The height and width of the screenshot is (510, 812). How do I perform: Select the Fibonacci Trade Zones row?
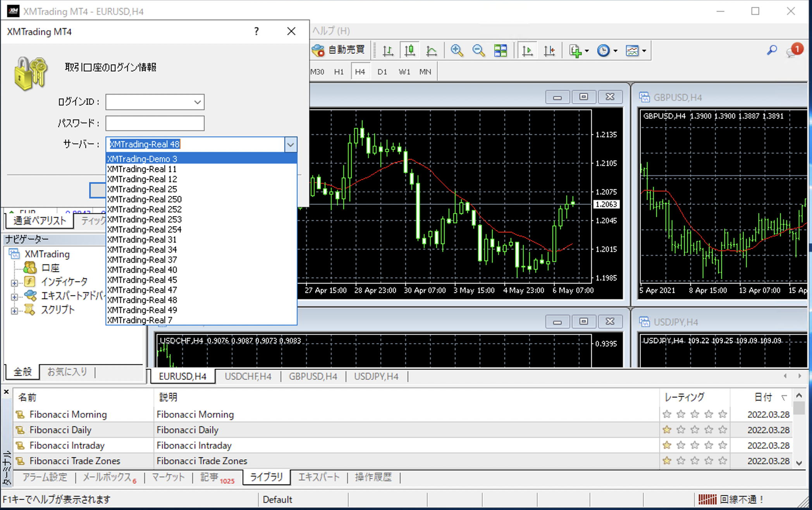click(x=403, y=461)
